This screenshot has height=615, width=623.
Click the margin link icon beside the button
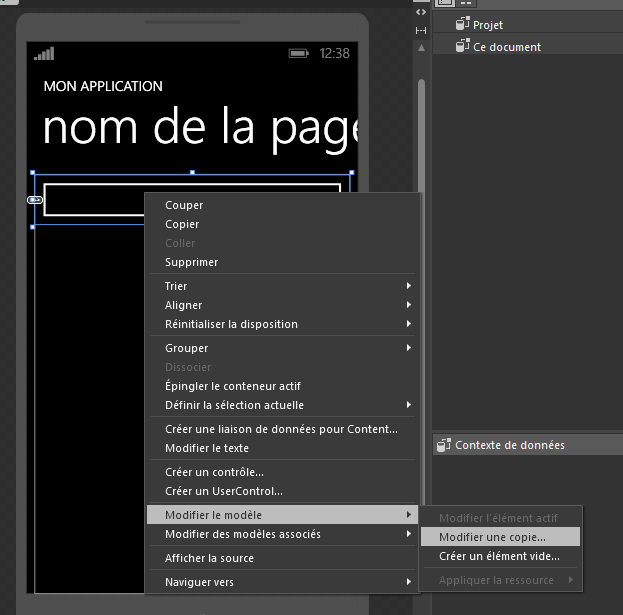[x=35, y=200]
